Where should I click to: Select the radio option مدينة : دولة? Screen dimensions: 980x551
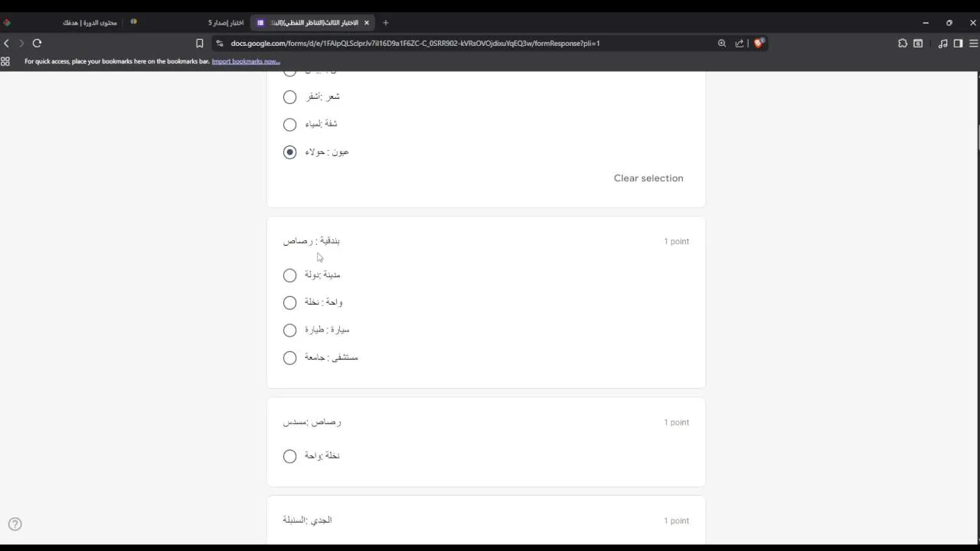[x=289, y=275]
